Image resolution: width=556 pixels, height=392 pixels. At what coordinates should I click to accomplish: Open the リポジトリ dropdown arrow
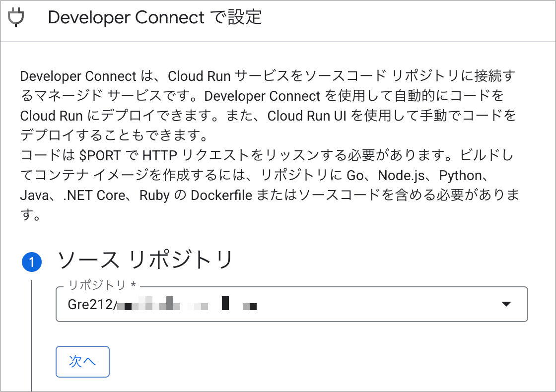(x=506, y=304)
